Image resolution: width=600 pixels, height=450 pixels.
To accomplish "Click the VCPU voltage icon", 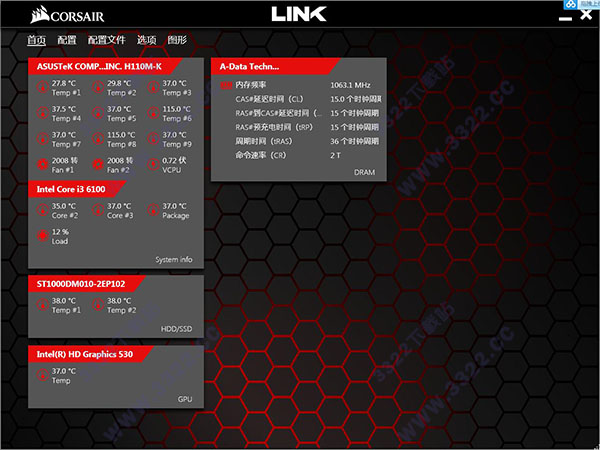I will (153, 165).
